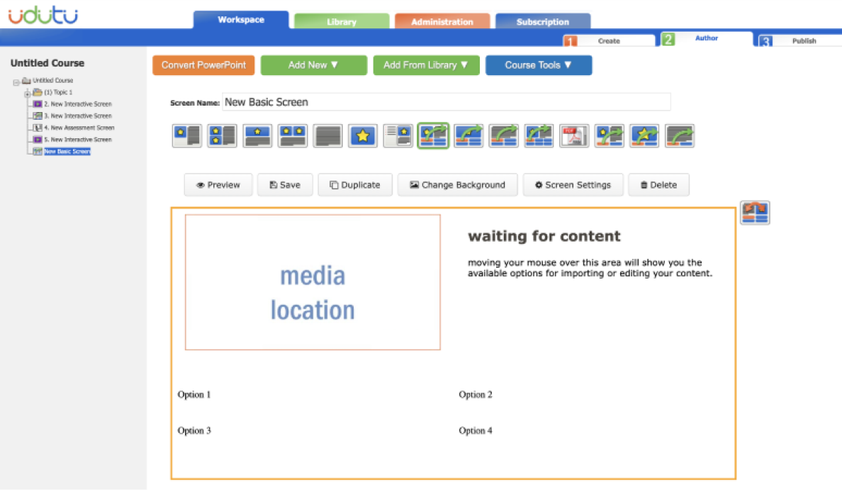Pick the green-highlighted branching layout template
This screenshot has width=842, height=504.
coord(433,135)
